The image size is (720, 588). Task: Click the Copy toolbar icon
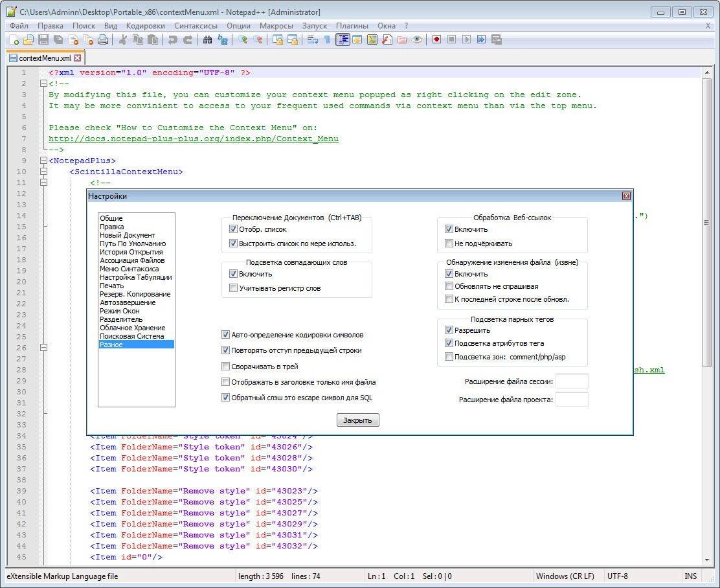tap(138, 40)
